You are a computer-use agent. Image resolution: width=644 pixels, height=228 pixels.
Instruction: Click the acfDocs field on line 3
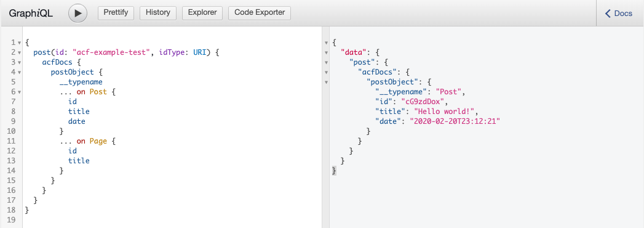pyautogui.click(x=57, y=62)
